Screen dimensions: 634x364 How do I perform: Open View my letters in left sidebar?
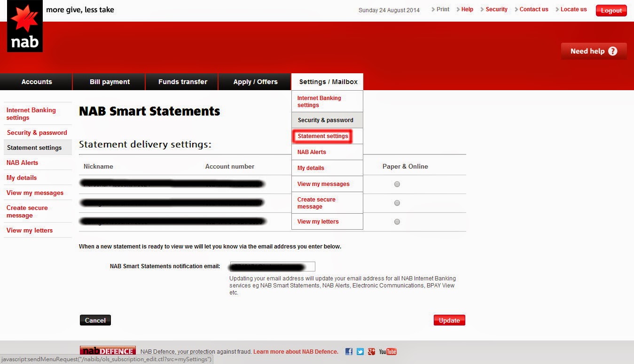38,230
